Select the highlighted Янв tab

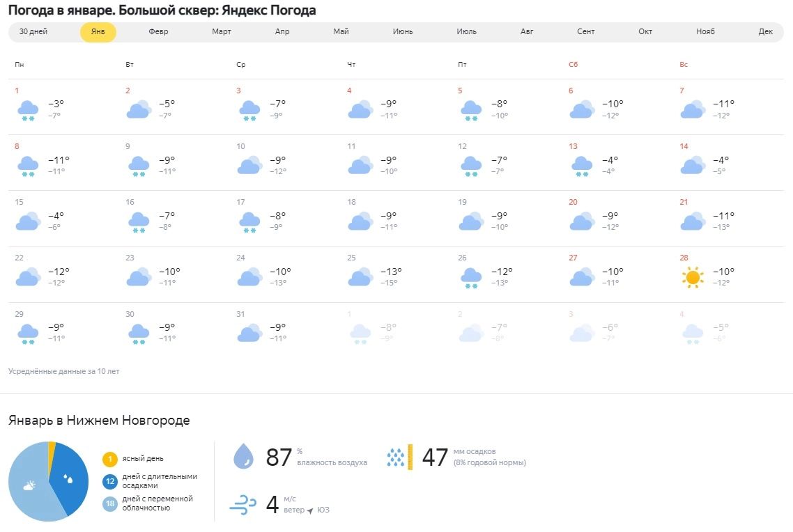tap(98, 32)
